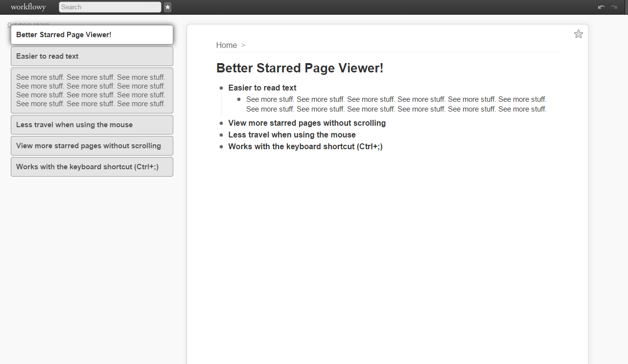628x364 pixels.
Task: Select Better Starred Page Viewer! starred card
Action: tap(92, 35)
